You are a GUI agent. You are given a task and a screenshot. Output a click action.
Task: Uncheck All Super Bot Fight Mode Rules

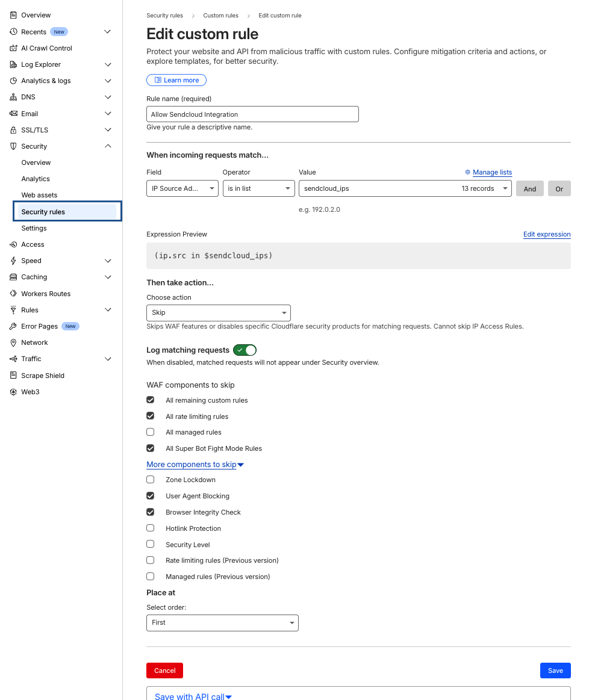coord(151,448)
